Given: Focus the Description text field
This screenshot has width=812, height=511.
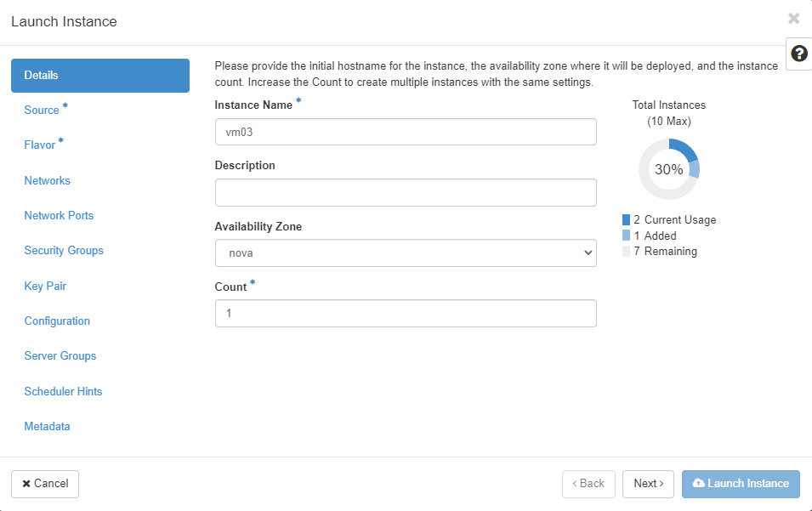Looking at the screenshot, I should [406, 193].
